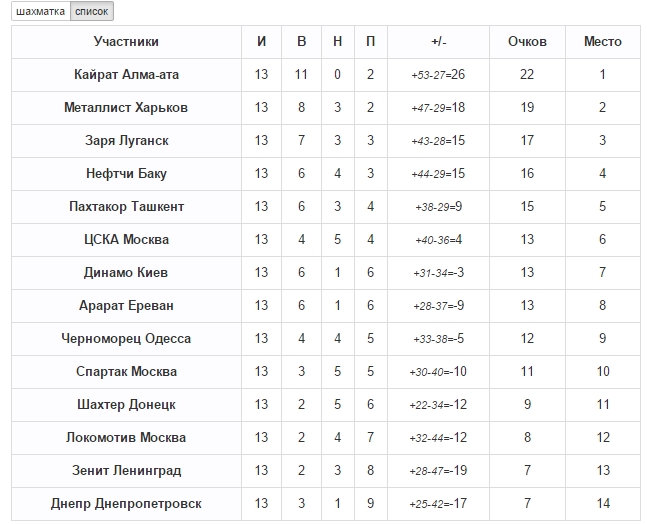Click the +/- column header
Viewport: 647px width, 524px height.
pyautogui.click(x=438, y=42)
